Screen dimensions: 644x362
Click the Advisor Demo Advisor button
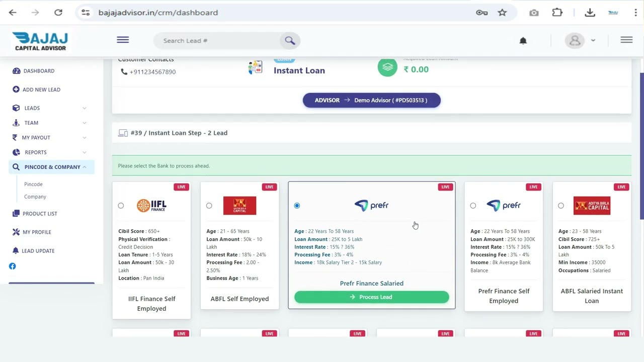coord(372,100)
